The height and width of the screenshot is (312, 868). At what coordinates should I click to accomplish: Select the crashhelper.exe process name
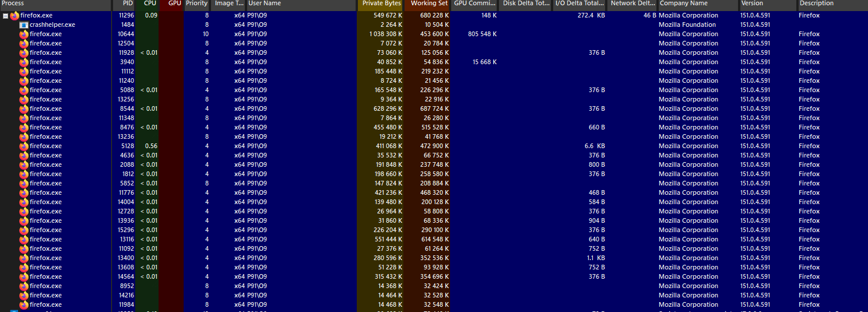(x=52, y=25)
